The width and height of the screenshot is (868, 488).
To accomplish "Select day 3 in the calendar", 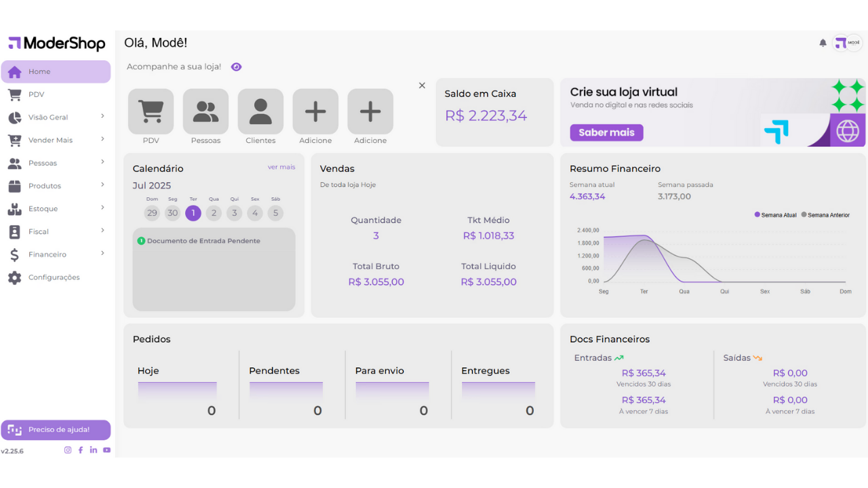I will click(234, 213).
